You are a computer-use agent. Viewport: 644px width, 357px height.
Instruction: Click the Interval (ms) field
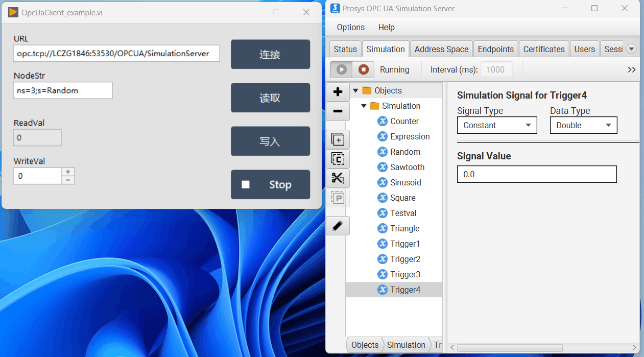pos(495,69)
